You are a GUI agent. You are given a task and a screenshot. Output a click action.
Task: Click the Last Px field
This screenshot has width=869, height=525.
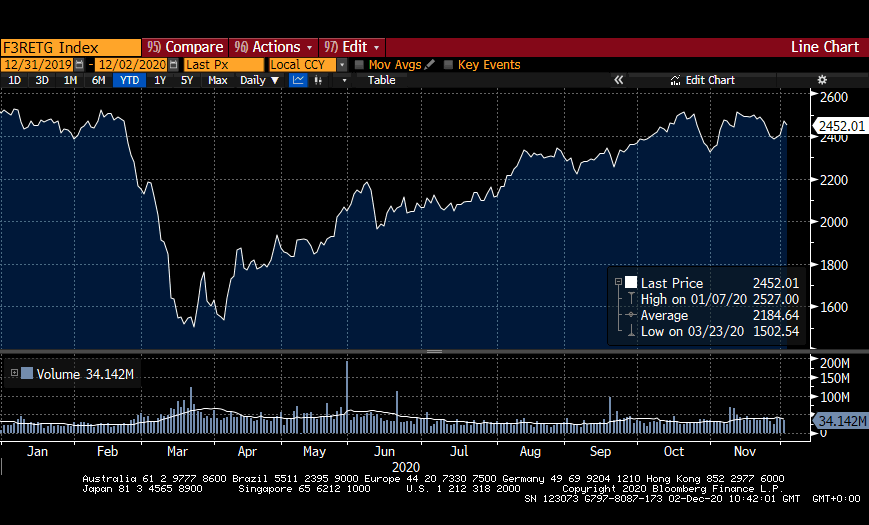coord(224,65)
